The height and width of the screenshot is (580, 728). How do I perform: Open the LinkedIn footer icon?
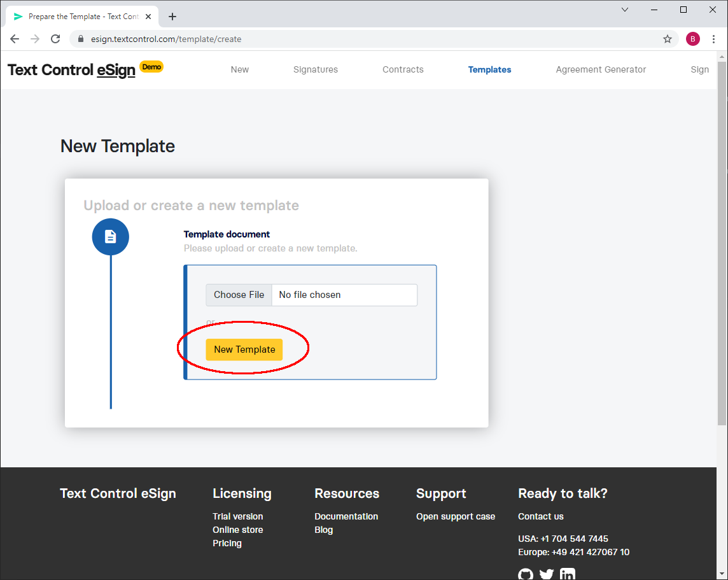pos(568,574)
